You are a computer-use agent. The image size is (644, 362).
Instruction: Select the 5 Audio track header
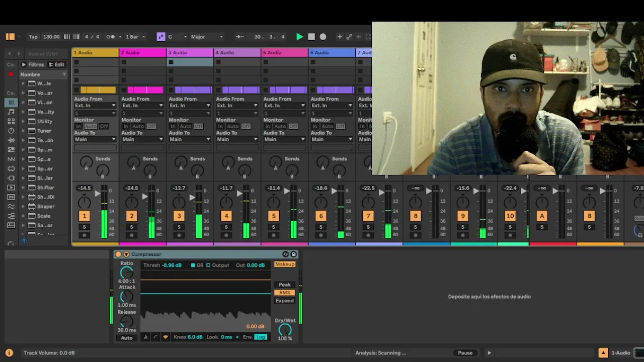coord(285,52)
